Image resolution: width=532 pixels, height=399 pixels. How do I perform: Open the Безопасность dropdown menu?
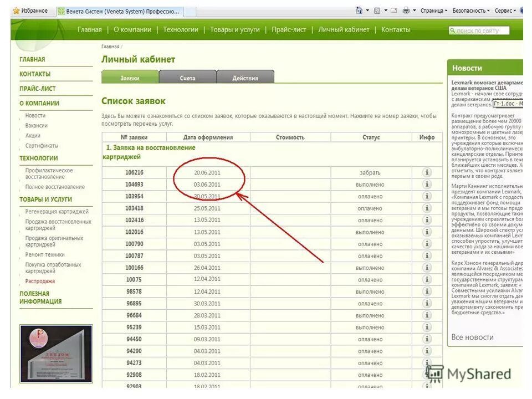click(x=471, y=11)
